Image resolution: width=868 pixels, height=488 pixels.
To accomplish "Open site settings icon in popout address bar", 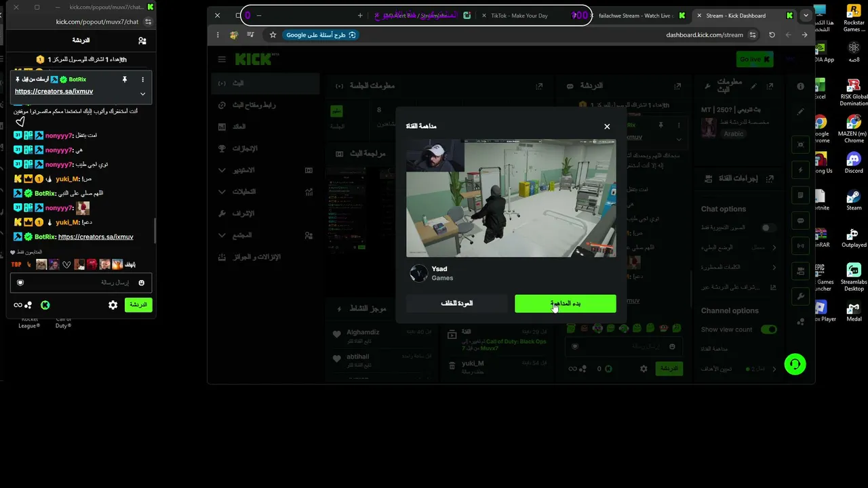I will (149, 22).
